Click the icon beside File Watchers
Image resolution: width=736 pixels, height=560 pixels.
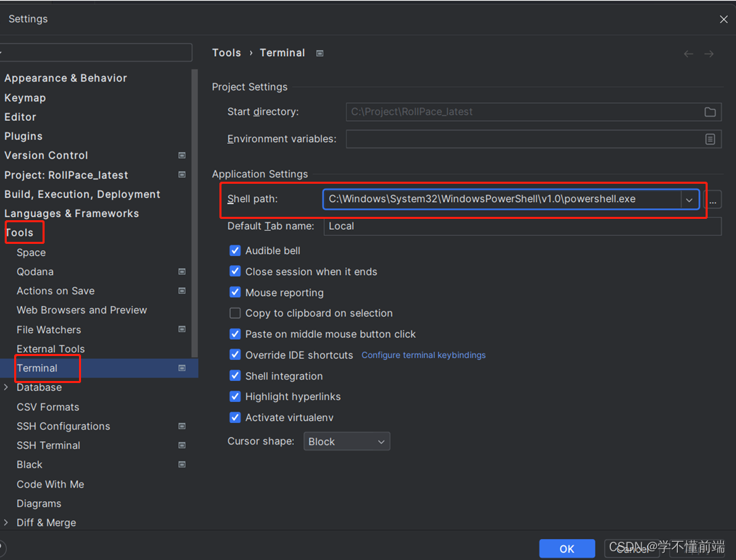[x=182, y=330]
